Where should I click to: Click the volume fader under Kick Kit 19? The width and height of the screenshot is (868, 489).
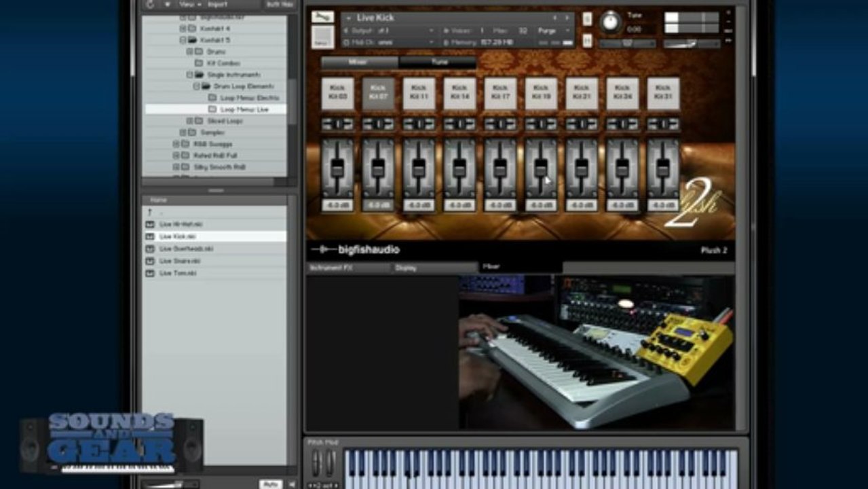pyautogui.click(x=541, y=168)
